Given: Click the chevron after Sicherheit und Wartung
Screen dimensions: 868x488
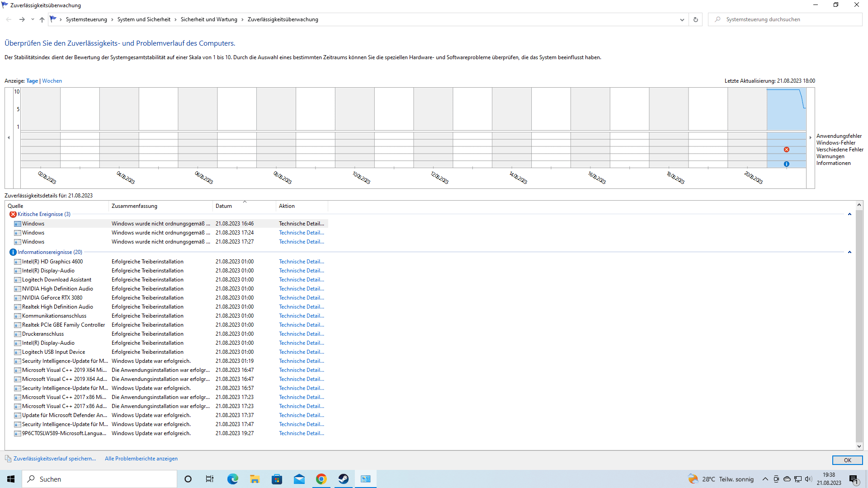Looking at the screenshot, I should tap(242, 19).
